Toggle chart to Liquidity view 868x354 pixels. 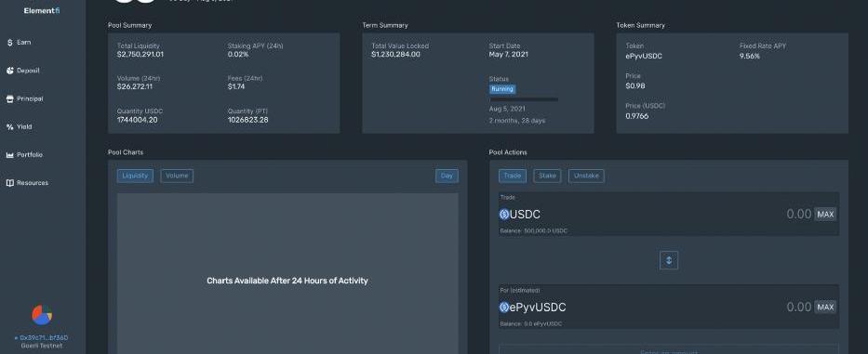coord(135,176)
